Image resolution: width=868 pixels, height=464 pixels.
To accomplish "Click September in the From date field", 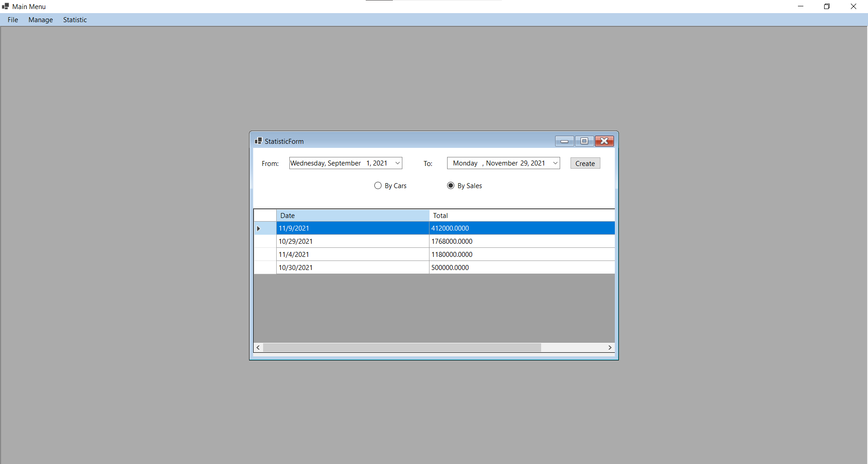I will click(344, 163).
